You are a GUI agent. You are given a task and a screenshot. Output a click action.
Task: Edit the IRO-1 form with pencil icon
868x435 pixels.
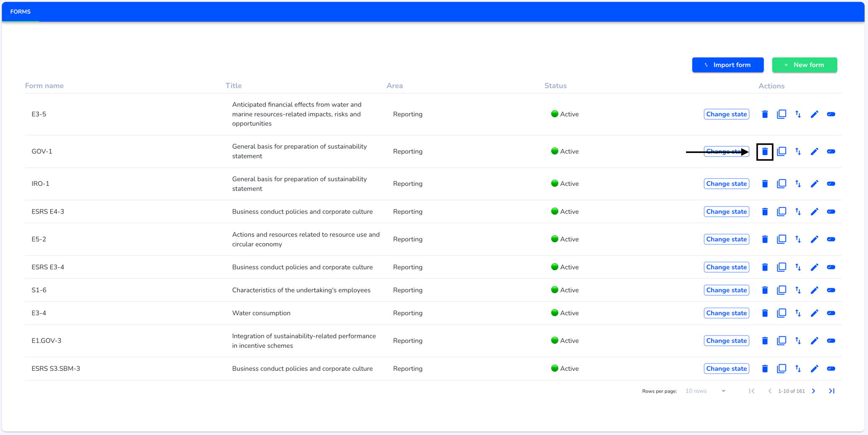point(815,184)
